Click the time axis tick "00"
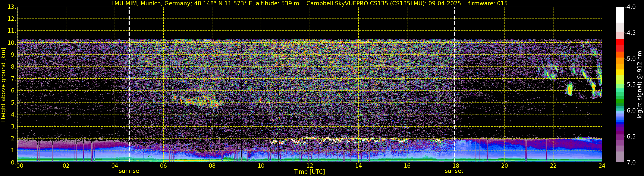The width and height of the screenshot is (644, 176). click(x=20, y=166)
